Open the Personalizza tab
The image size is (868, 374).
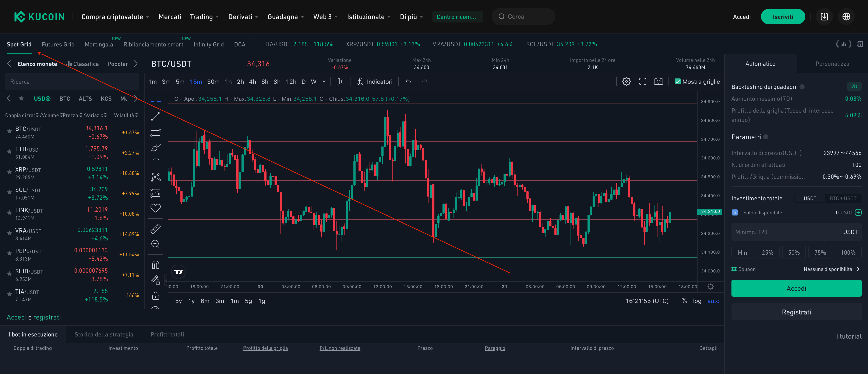click(832, 64)
